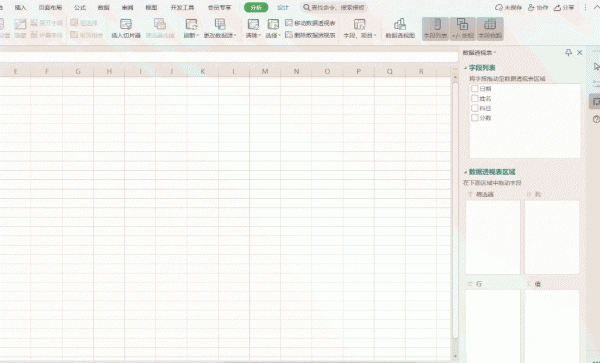Close the 数据透视表 side pane

[x=580, y=52]
